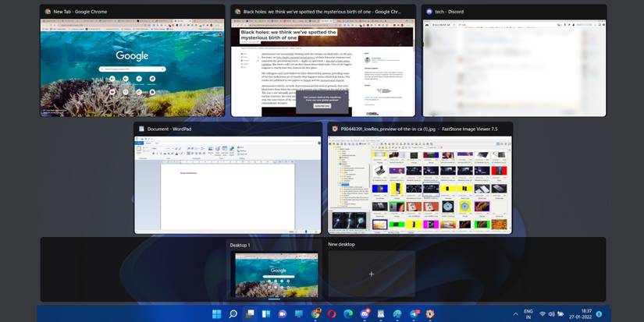The width and height of the screenshot is (644, 322).
Task: Launch Opera browser from the taskbar
Action: tap(332, 314)
